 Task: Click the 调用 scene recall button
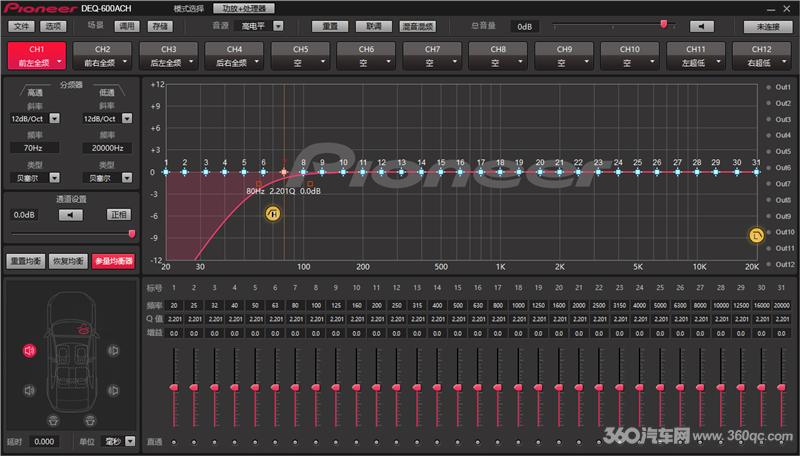click(127, 27)
